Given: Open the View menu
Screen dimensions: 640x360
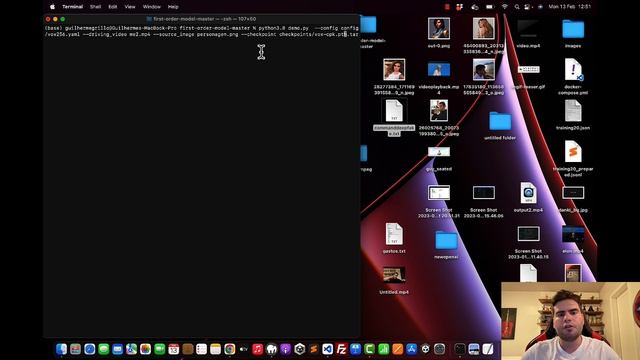Looking at the screenshot, I should 130,7.
